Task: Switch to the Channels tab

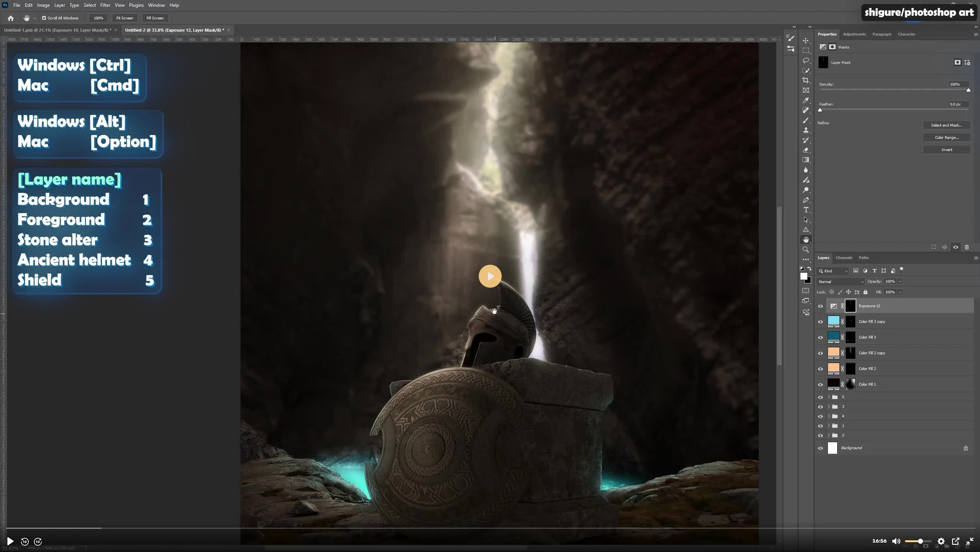Action: click(x=844, y=258)
